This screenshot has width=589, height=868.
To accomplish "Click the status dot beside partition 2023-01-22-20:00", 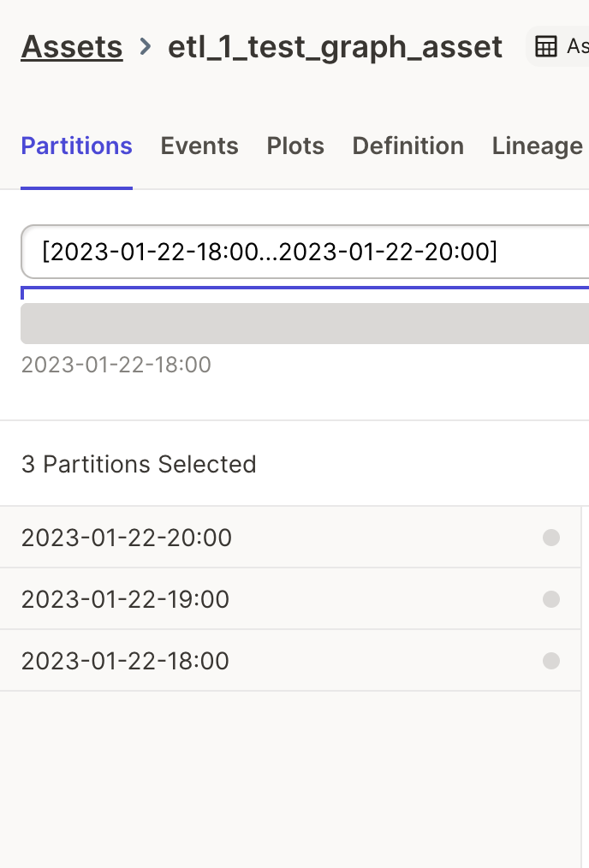I will click(550, 537).
